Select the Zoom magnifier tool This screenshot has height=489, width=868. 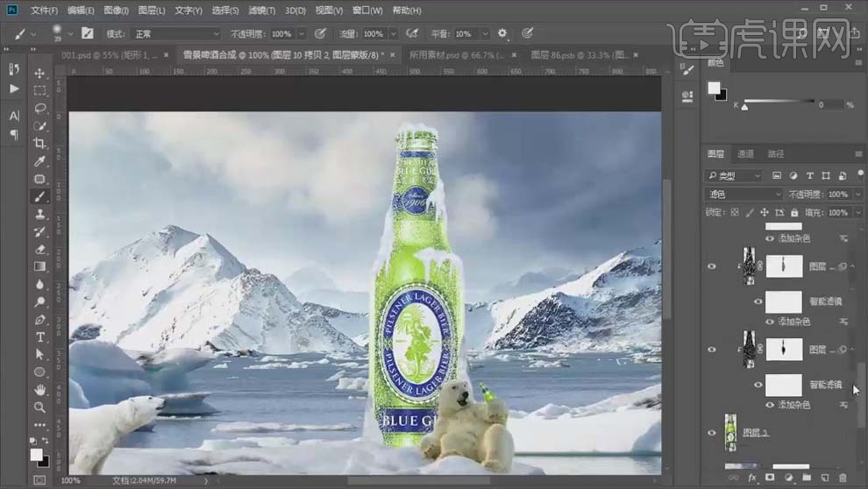tap(40, 407)
